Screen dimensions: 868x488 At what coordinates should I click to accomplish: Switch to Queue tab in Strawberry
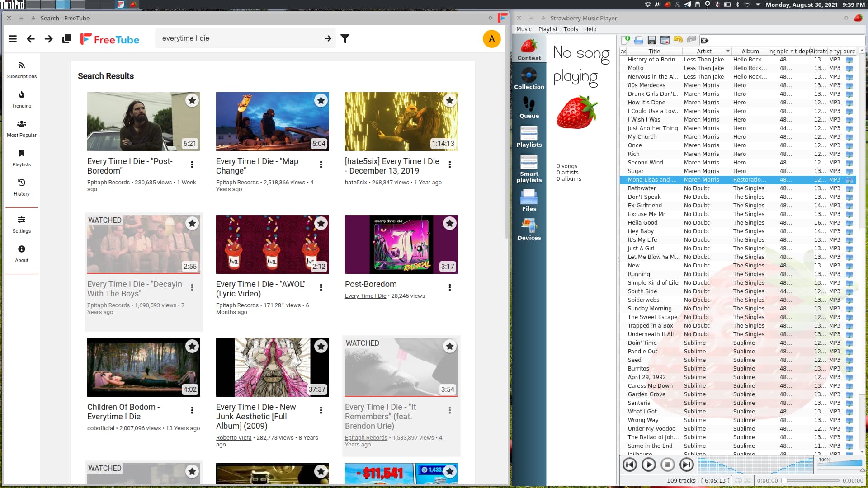point(529,108)
